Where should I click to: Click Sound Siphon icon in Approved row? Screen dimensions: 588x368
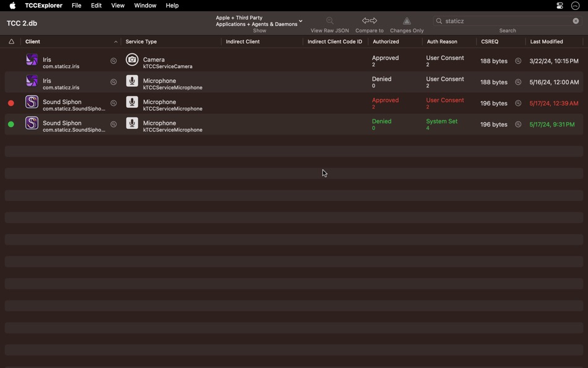coord(32,102)
